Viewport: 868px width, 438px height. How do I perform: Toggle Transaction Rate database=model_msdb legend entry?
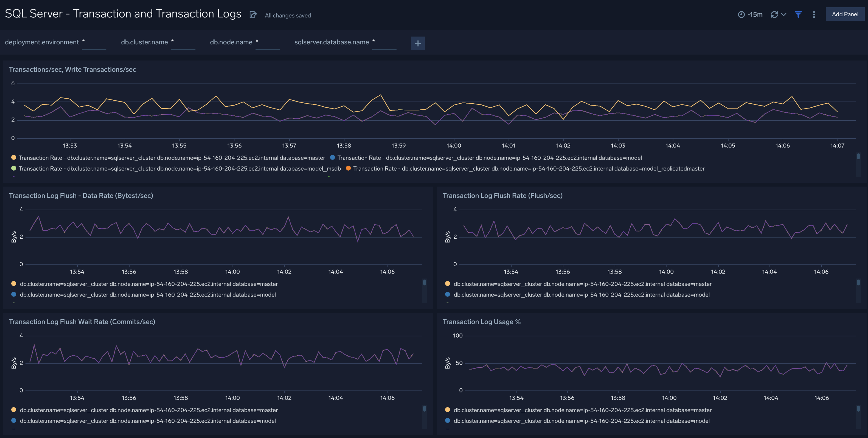coord(176,168)
